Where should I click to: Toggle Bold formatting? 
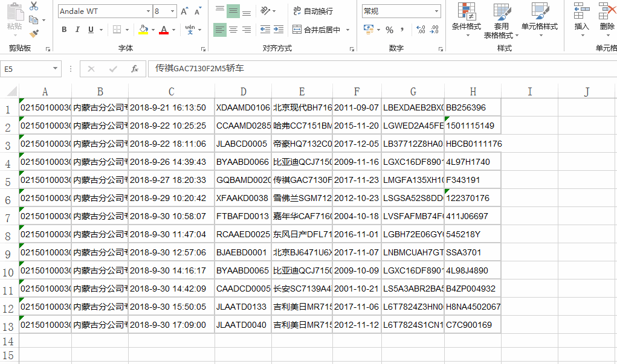(x=64, y=30)
